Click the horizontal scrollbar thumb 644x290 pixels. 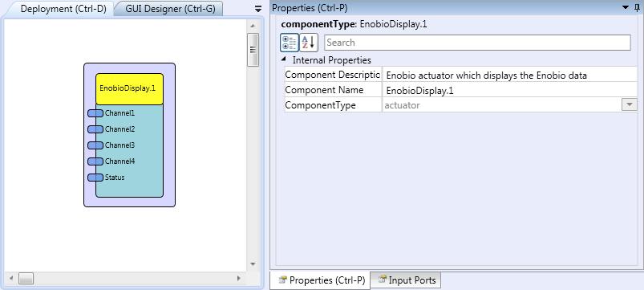26,279
